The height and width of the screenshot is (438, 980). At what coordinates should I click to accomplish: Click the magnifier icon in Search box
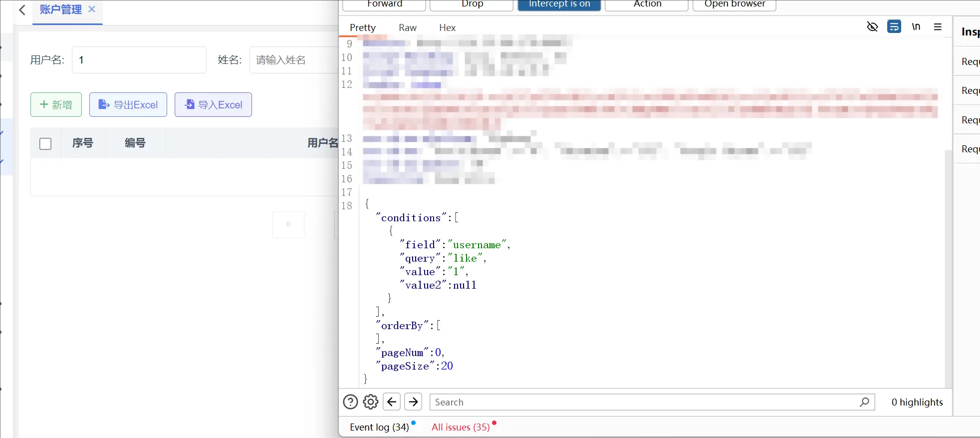(x=865, y=402)
